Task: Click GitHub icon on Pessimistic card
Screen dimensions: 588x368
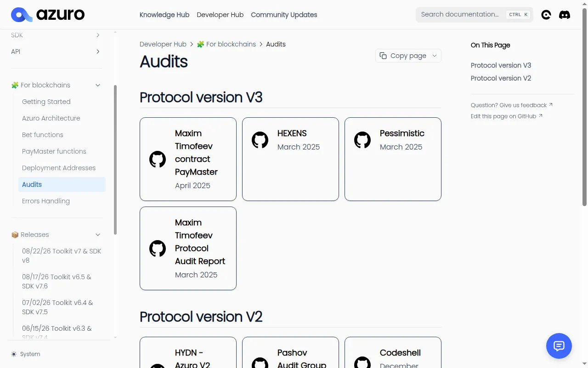Action: click(x=362, y=140)
